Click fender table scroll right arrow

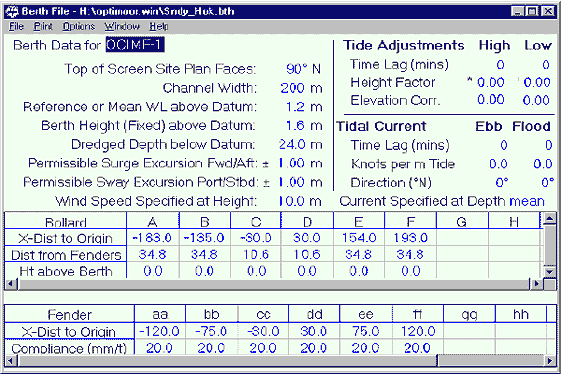550,360
